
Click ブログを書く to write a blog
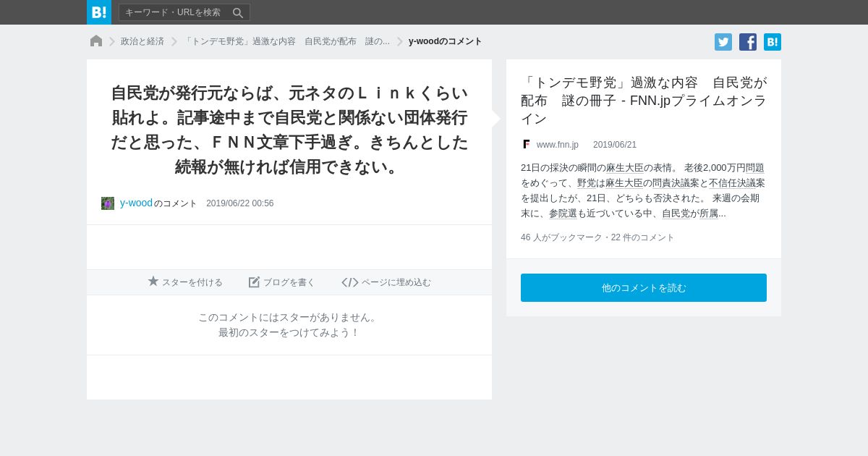click(282, 282)
